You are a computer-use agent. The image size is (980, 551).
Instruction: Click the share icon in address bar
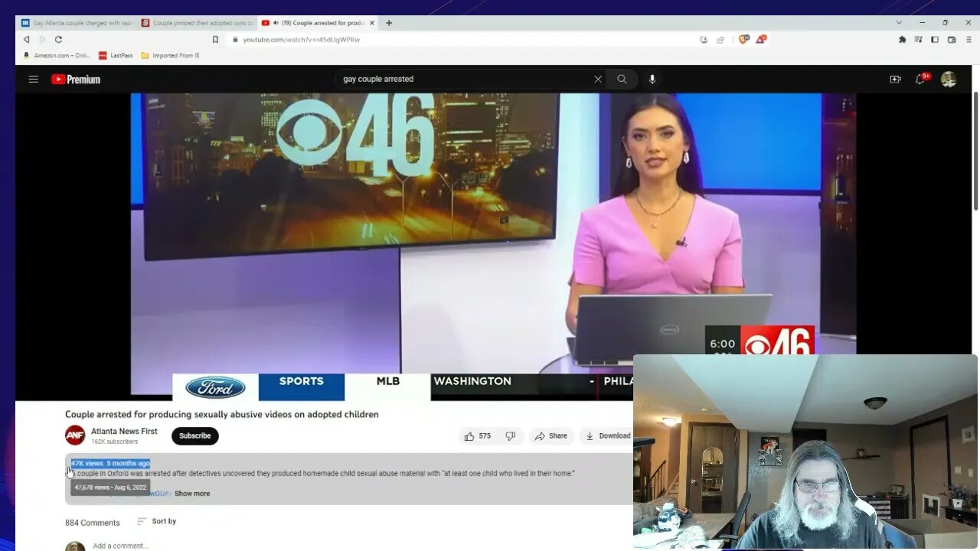click(720, 39)
